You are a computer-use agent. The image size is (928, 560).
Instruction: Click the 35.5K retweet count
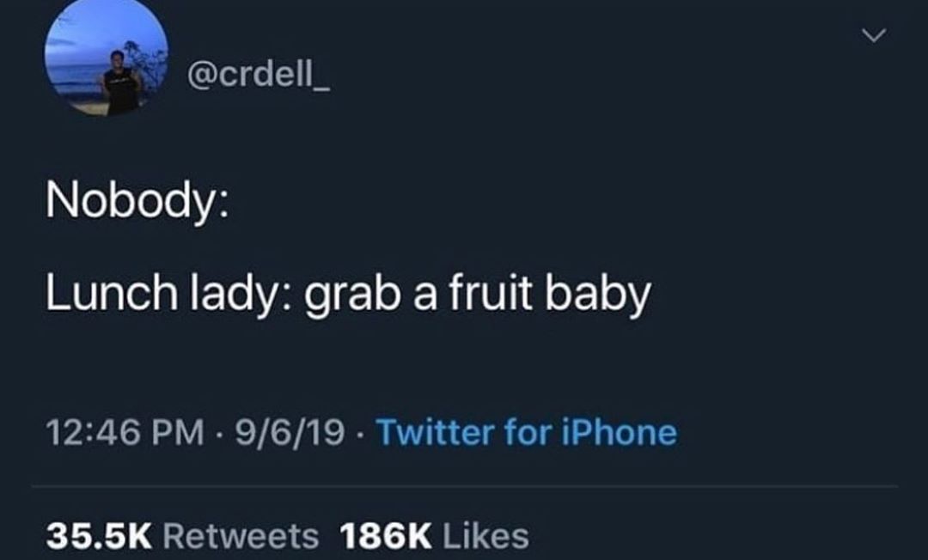(x=98, y=537)
